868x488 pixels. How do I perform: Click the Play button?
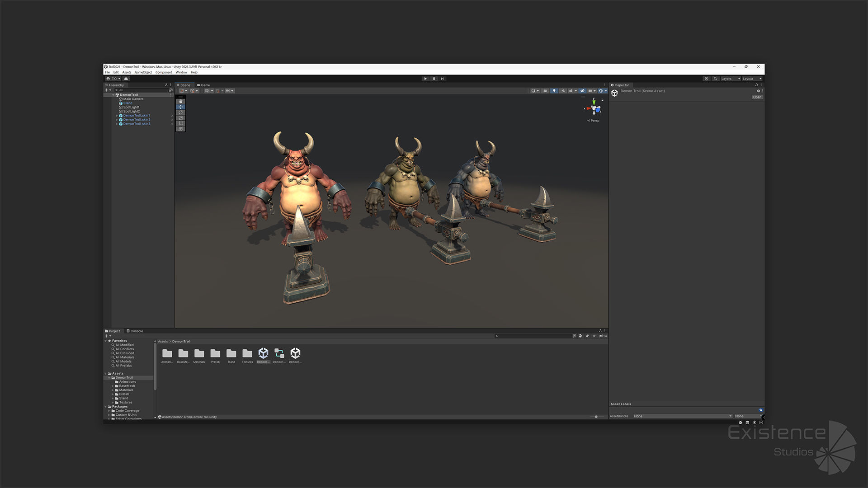pos(425,79)
